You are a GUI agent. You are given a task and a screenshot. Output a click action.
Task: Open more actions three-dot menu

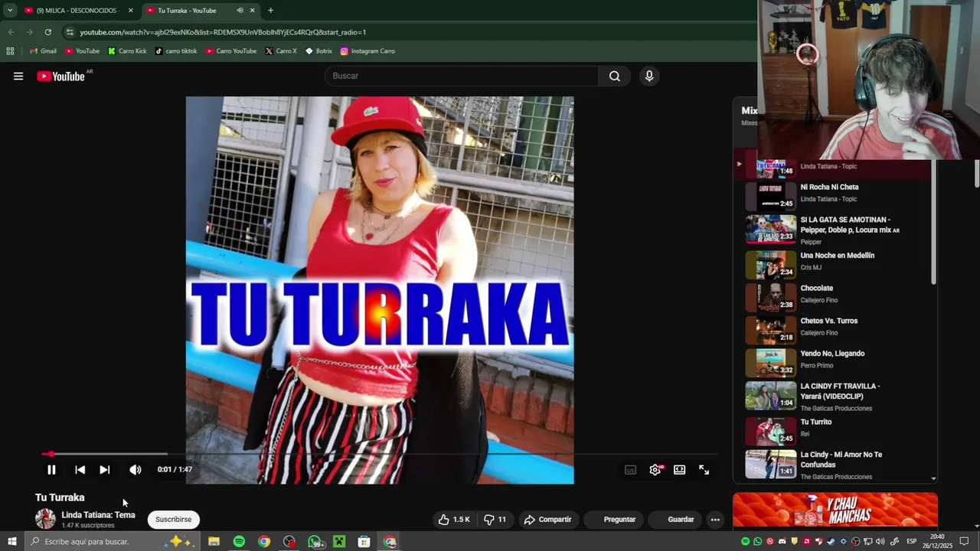pos(715,520)
